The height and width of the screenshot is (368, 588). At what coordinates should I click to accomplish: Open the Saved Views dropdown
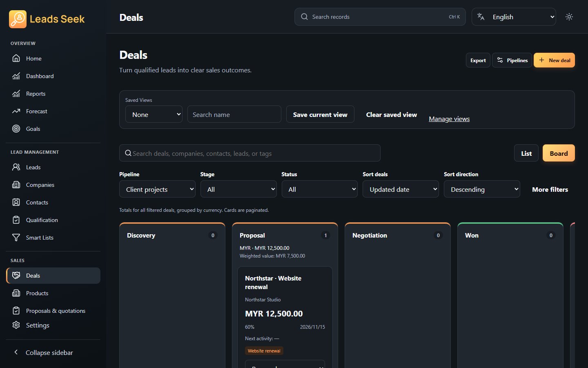click(x=154, y=114)
